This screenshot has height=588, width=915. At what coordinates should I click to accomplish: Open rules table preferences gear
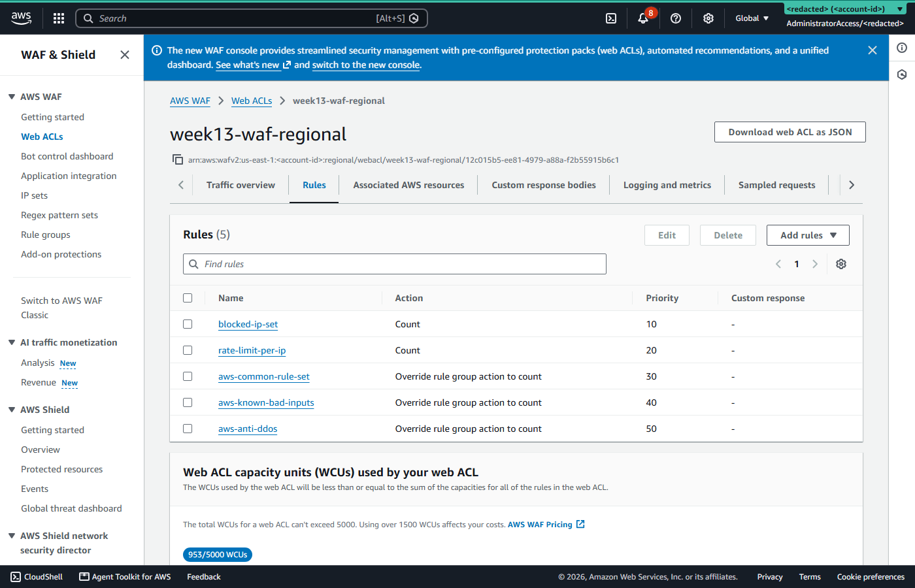(841, 264)
